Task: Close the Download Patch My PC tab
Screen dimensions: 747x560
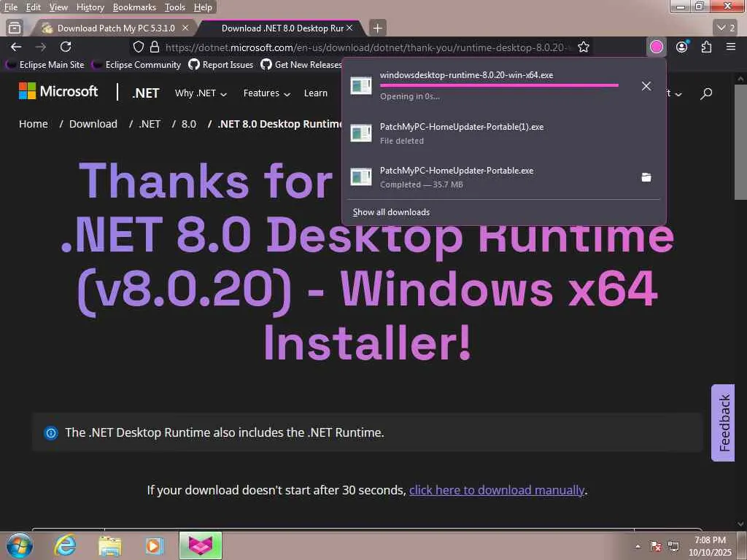Action: [185, 28]
